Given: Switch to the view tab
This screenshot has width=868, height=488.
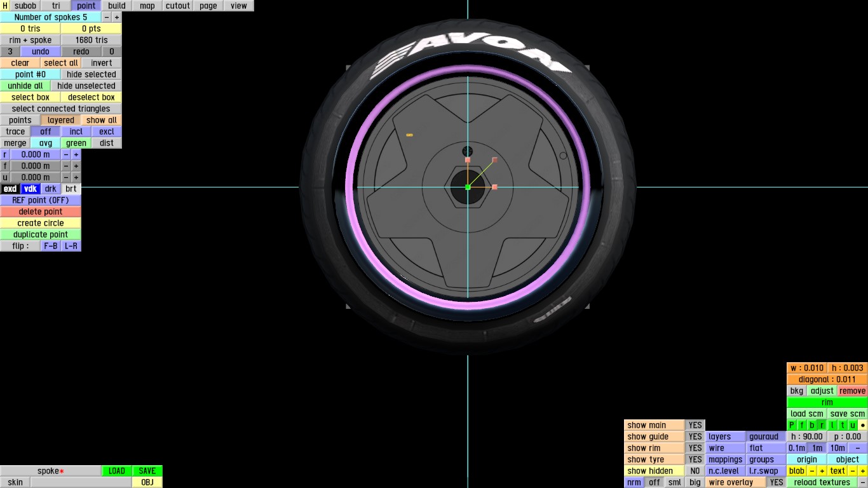Looking at the screenshot, I should (239, 6).
